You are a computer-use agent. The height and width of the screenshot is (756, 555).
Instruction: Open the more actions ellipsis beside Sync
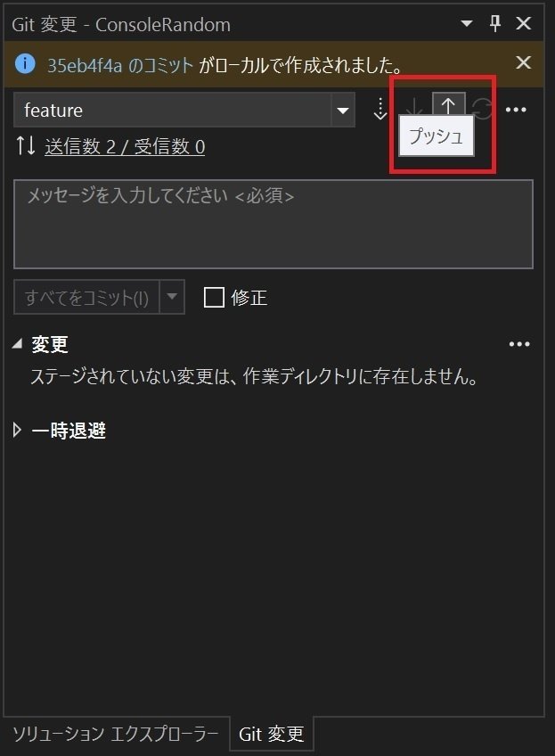click(x=516, y=110)
